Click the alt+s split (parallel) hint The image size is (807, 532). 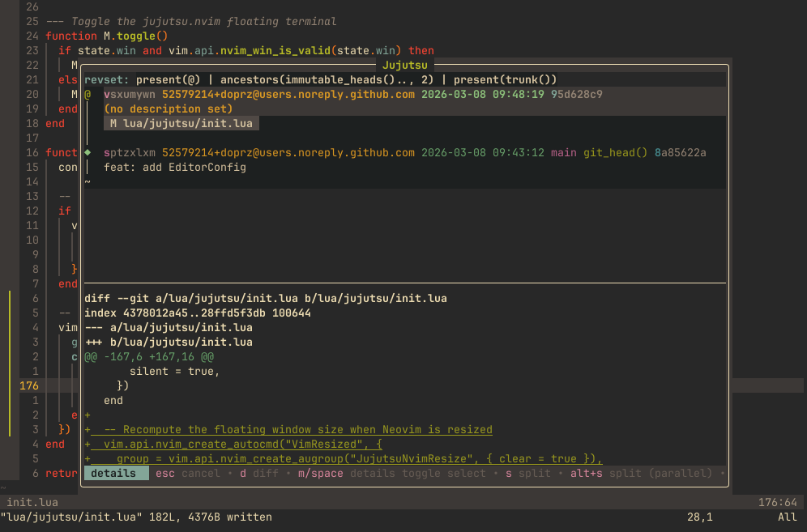click(x=641, y=474)
